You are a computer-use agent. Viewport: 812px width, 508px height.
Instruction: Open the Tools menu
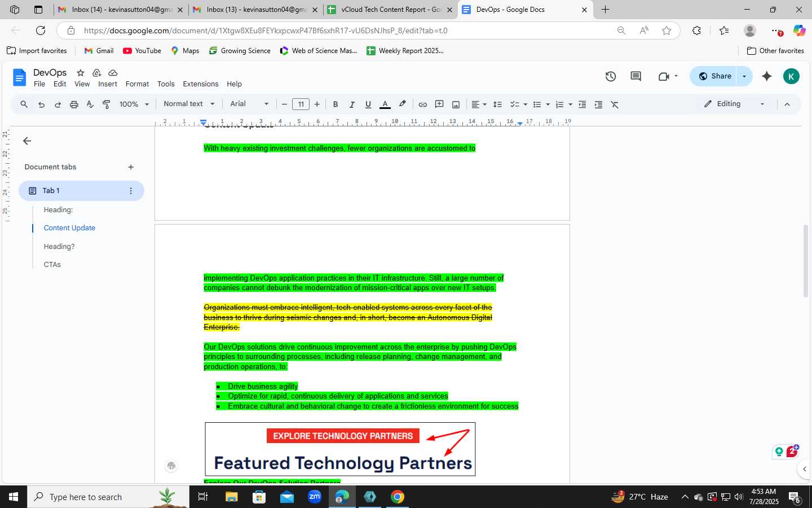[166, 84]
